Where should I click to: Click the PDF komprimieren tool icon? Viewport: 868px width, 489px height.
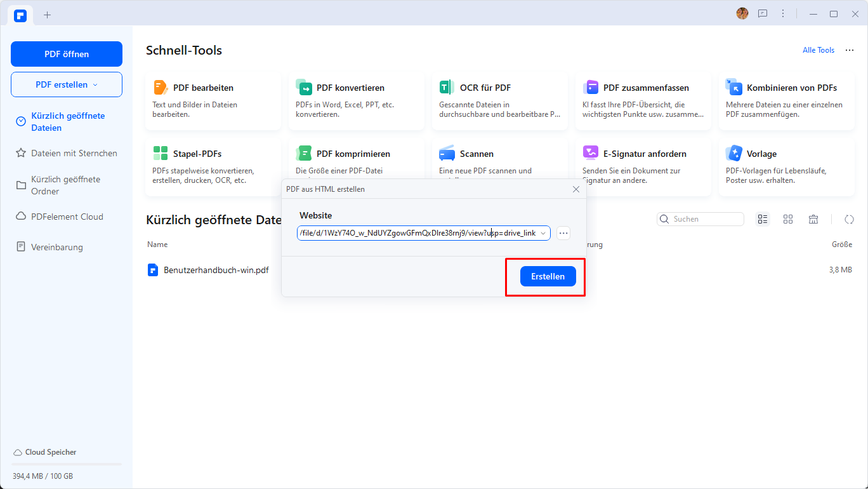[x=304, y=154]
